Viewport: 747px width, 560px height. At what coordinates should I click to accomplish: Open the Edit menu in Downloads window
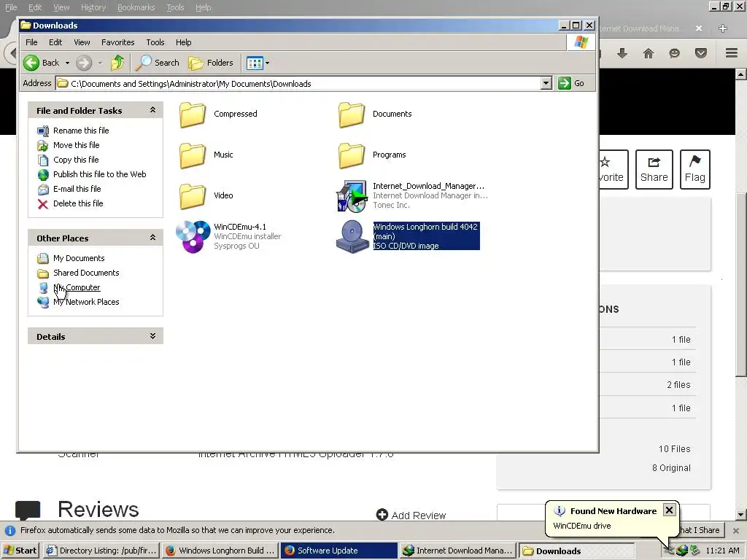pos(55,42)
